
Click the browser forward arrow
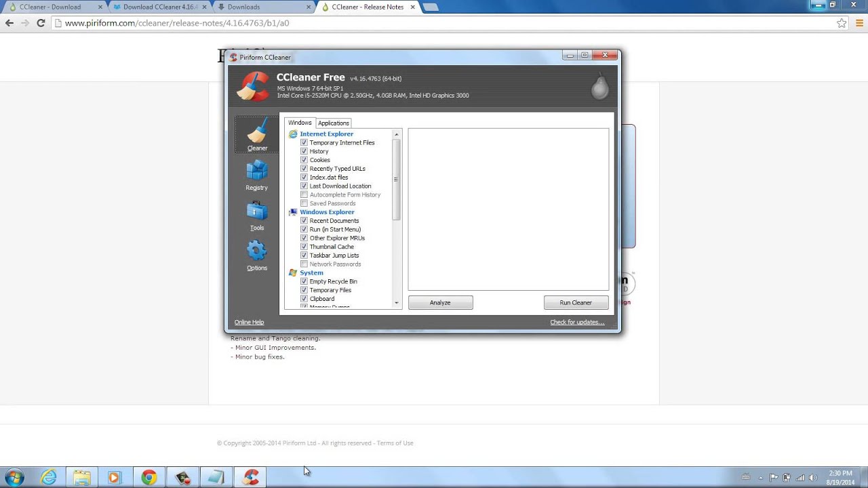point(25,23)
